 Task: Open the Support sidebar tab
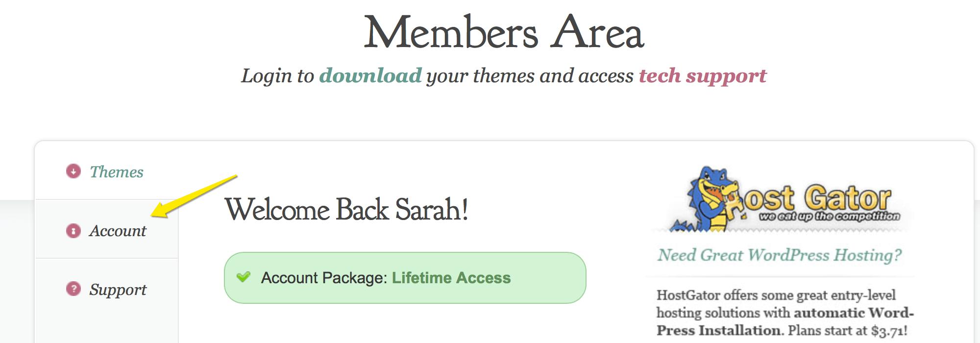tap(107, 289)
